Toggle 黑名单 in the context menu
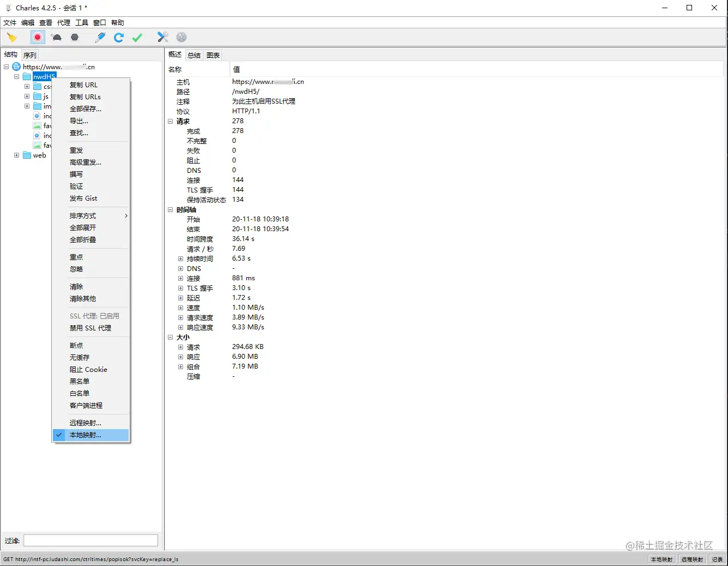Viewport: 728px width, 566px height. point(91,382)
